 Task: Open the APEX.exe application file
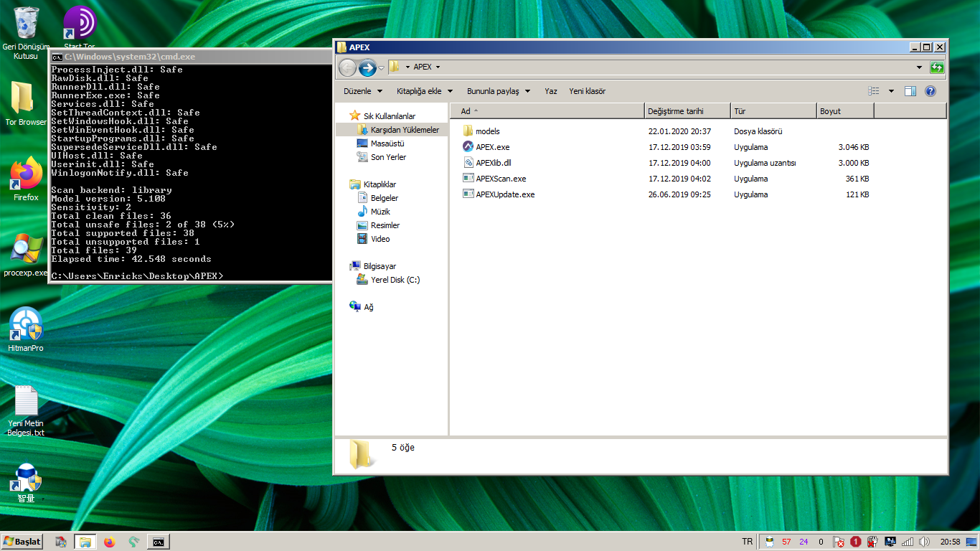tap(492, 147)
